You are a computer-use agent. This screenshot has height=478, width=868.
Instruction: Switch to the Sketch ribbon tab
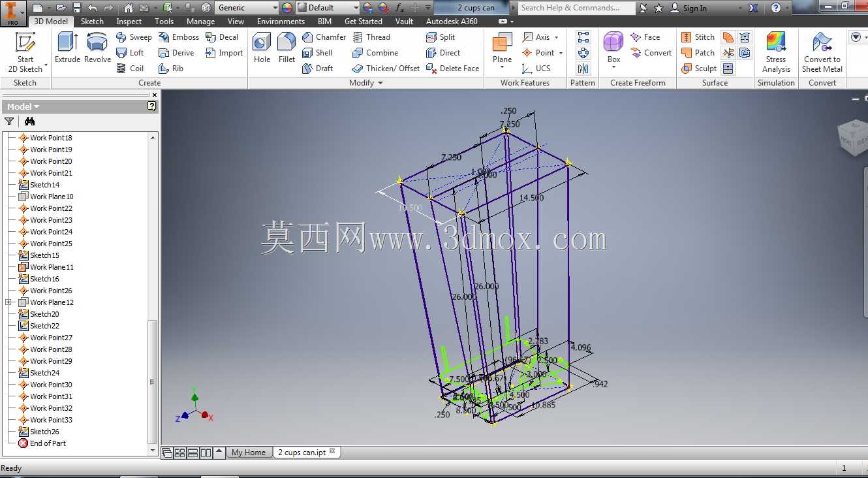92,22
